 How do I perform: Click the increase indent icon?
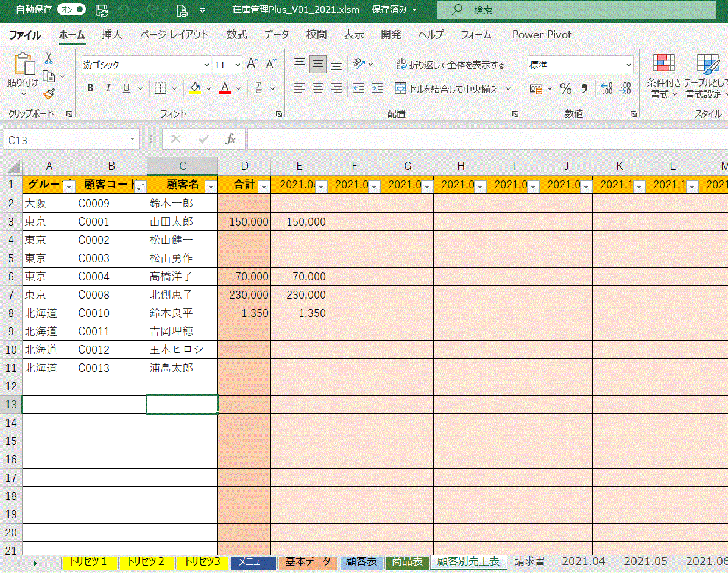coord(377,88)
